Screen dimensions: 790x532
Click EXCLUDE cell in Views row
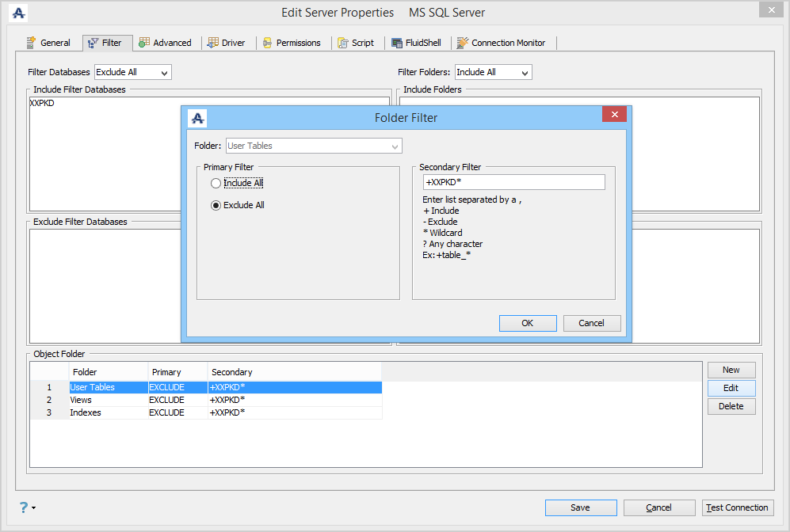click(x=177, y=400)
